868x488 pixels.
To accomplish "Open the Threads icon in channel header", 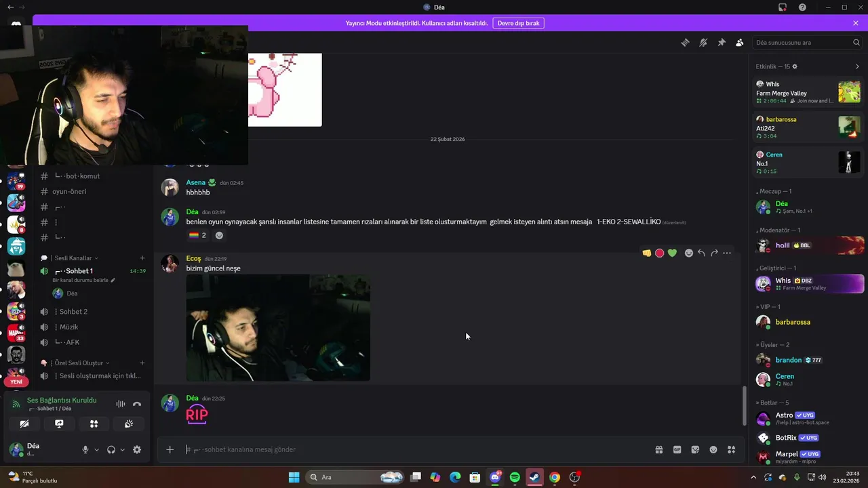I will click(685, 42).
